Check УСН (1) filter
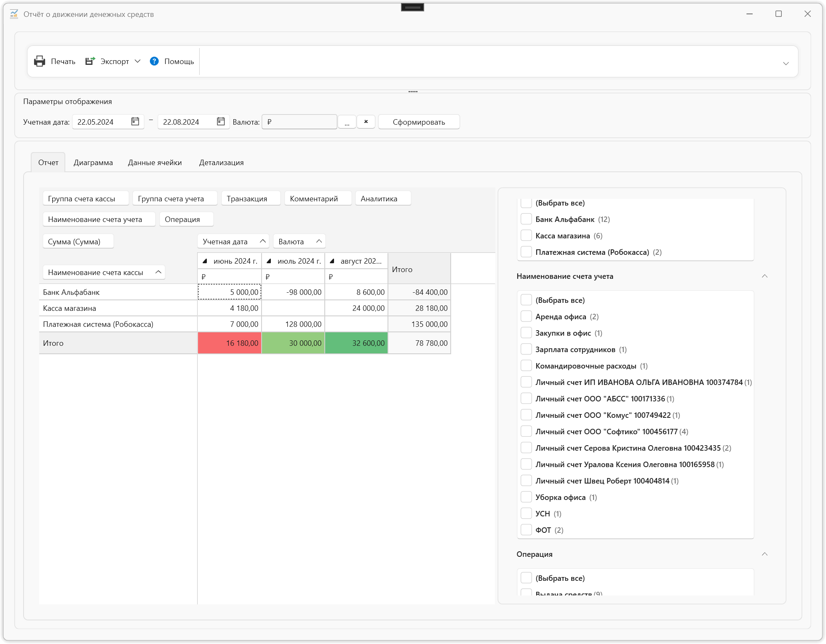This screenshot has width=826, height=644. 526,513
